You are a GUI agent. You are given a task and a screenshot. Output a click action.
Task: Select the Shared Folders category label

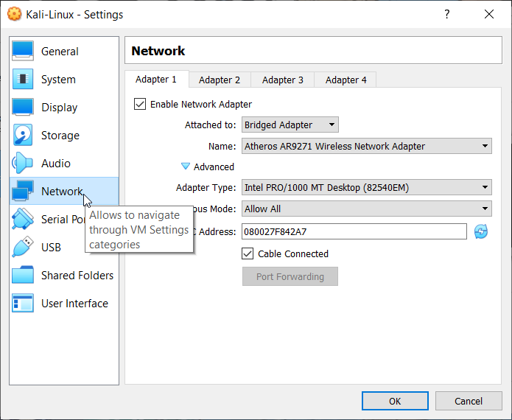[77, 276]
